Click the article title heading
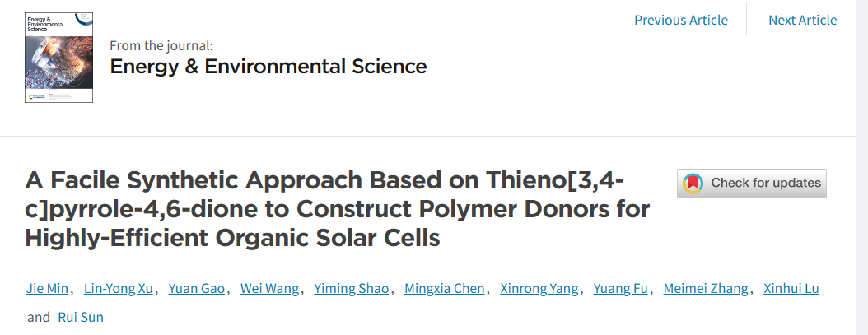The width and height of the screenshot is (868, 335). tap(337, 209)
